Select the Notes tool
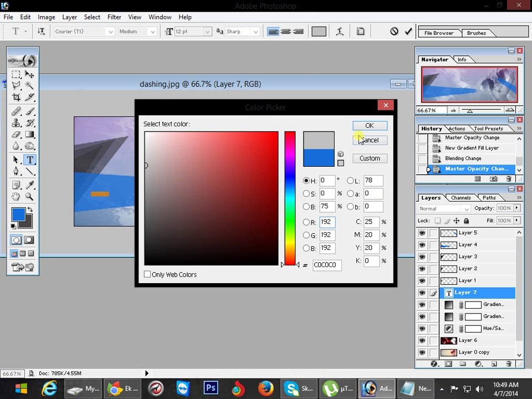The image size is (532, 399). click(x=16, y=185)
